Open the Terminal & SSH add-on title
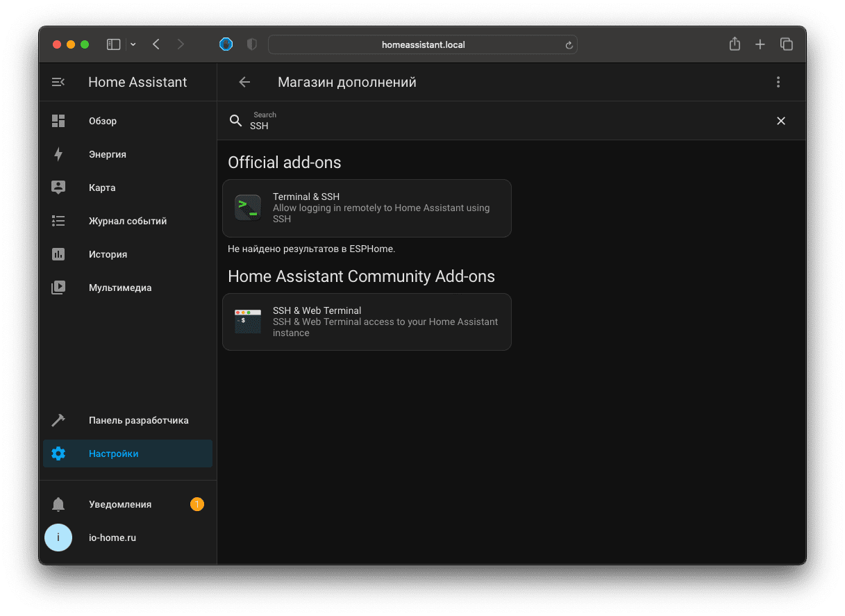845x616 pixels. click(306, 197)
